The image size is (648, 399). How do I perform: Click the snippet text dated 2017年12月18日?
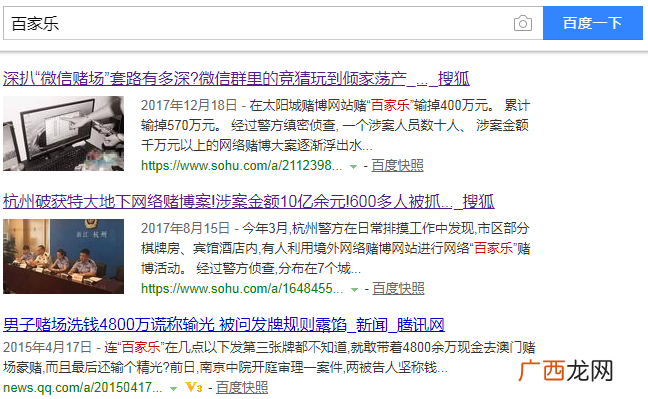point(335,125)
